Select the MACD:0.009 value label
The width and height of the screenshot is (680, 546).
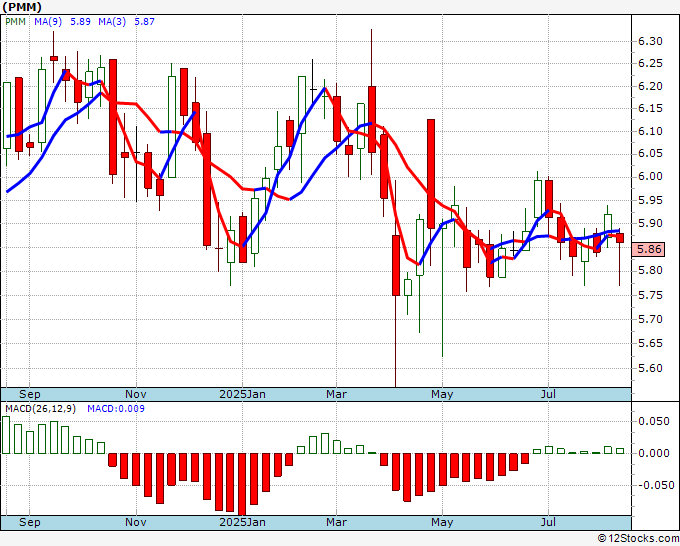(116, 409)
